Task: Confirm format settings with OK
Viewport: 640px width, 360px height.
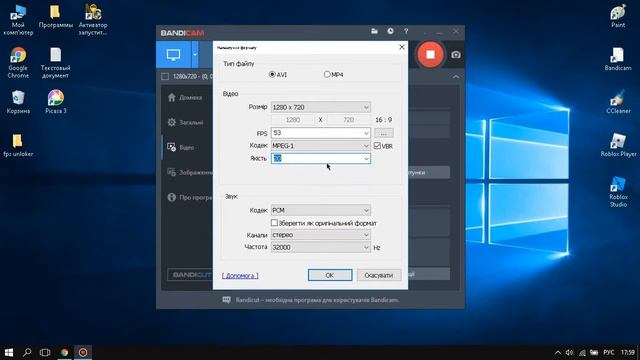Action: [330, 275]
